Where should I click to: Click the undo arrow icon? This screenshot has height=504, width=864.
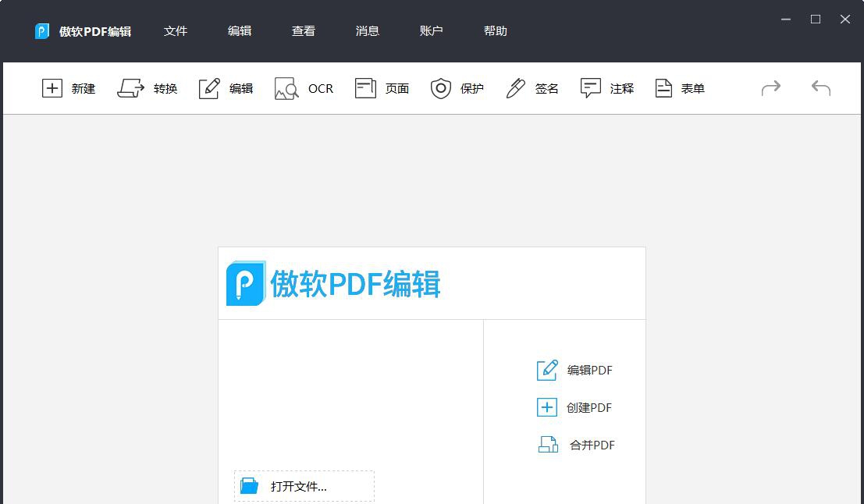point(821,87)
